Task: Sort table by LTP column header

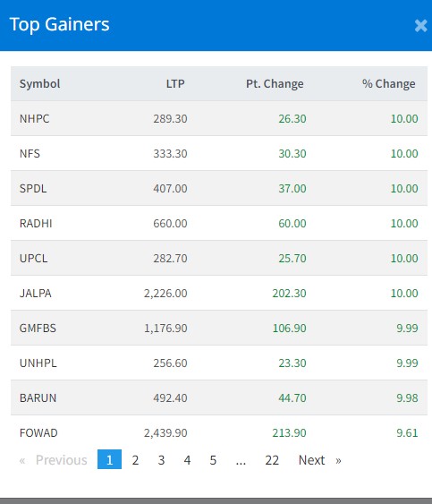Action: (175, 84)
